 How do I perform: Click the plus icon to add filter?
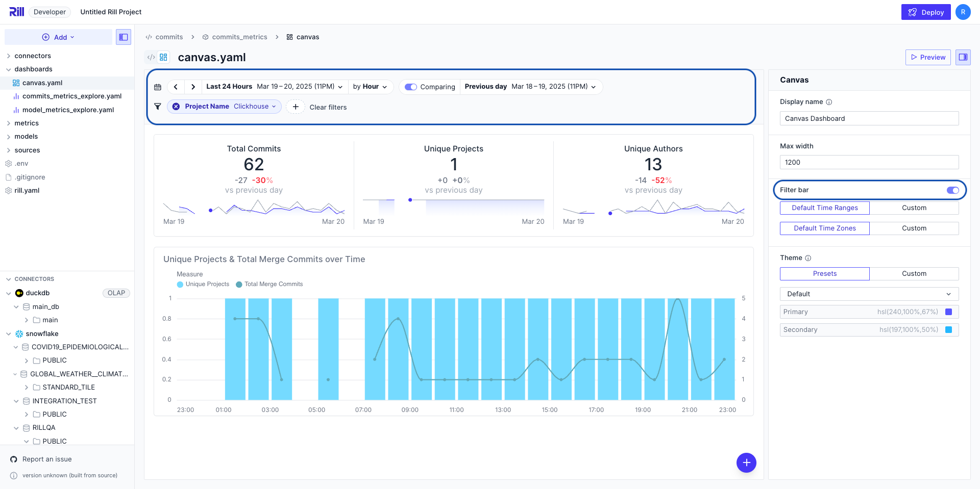[296, 107]
